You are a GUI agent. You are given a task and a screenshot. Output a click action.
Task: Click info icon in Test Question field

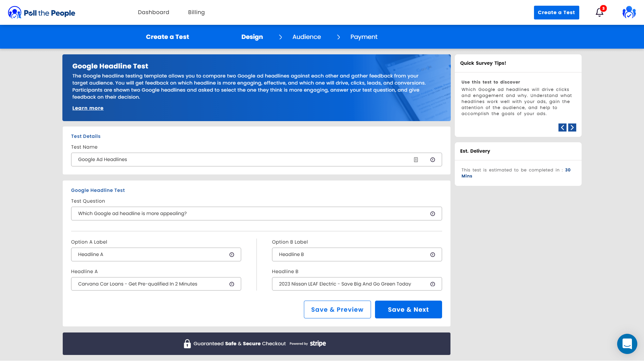click(x=433, y=214)
